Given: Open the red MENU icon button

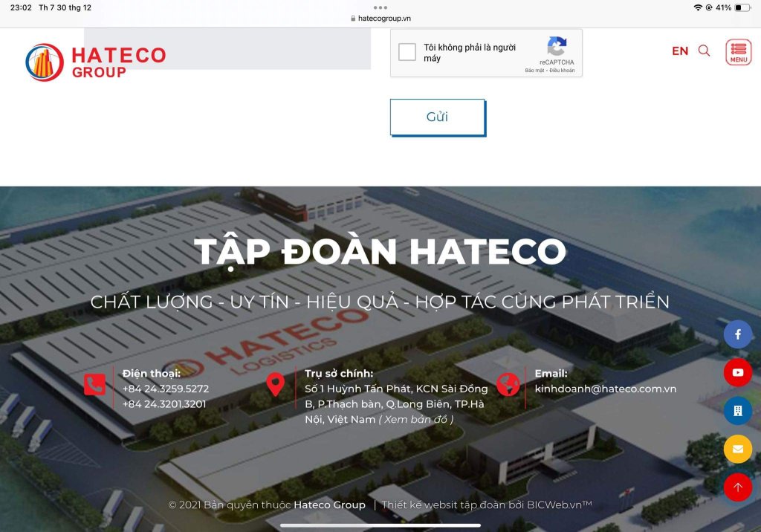Looking at the screenshot, I should (x=738, y=52).
